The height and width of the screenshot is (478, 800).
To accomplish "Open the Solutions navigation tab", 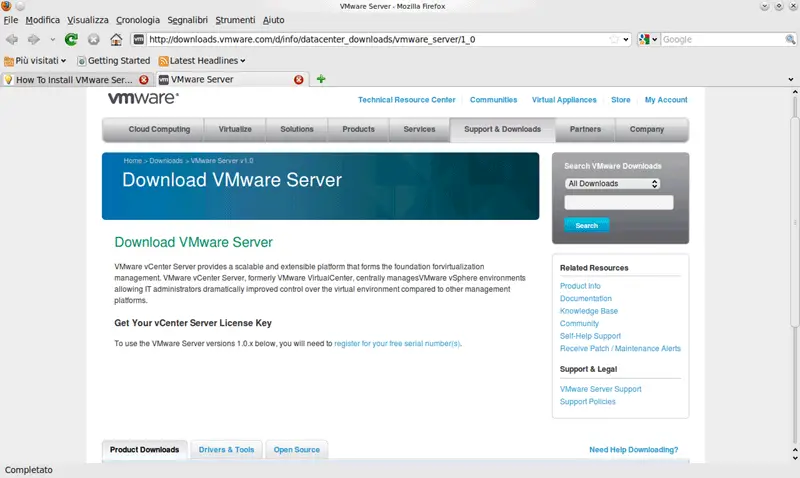I will 296,130.
